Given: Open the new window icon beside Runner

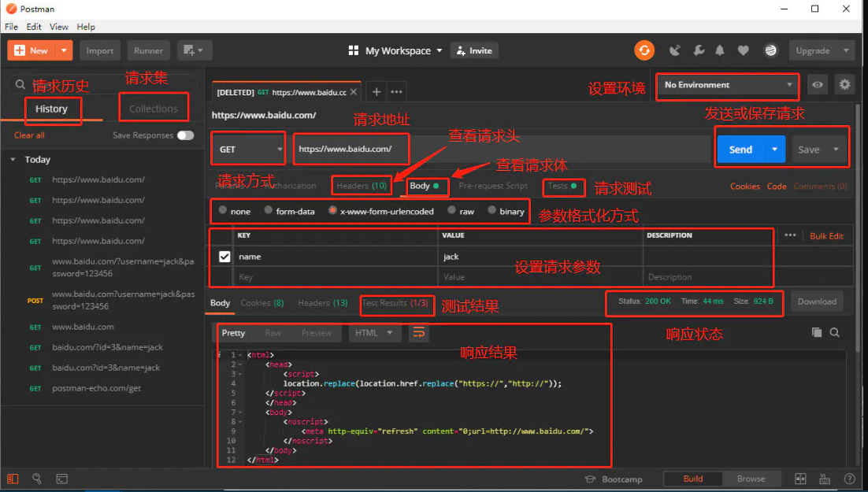Looking at the screenshot, I should point(195,50).
